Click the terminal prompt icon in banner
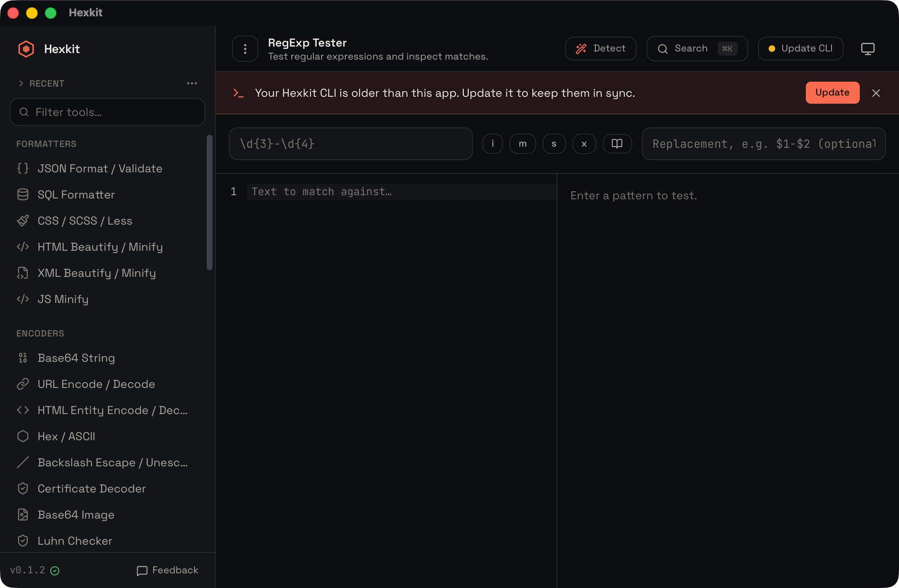 tap(238, 93)
